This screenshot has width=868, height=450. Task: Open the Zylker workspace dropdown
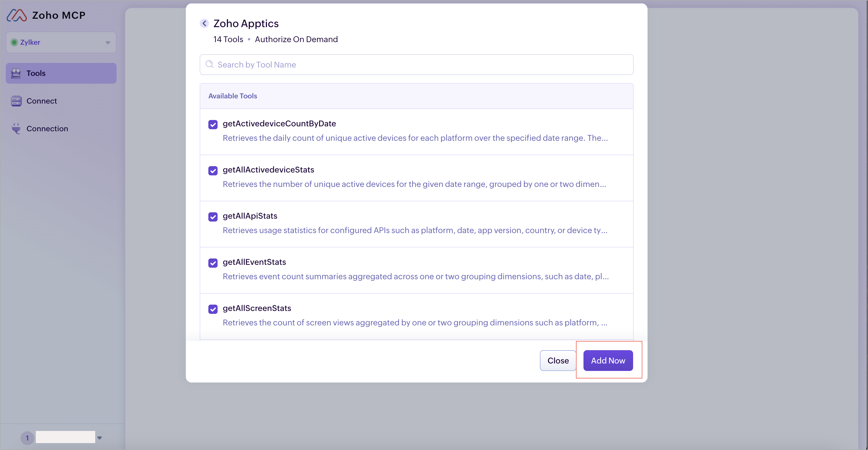(x=107, y=42)
